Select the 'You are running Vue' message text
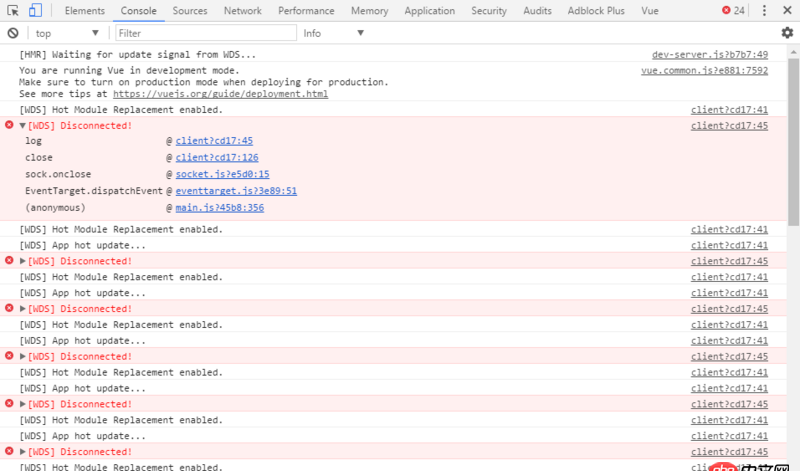Viewport: 800px width, 471px height. 129,70
